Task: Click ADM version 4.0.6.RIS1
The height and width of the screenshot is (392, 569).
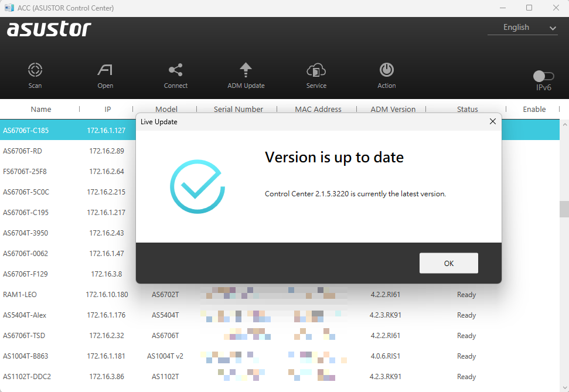Action: (x=386, y=356)
